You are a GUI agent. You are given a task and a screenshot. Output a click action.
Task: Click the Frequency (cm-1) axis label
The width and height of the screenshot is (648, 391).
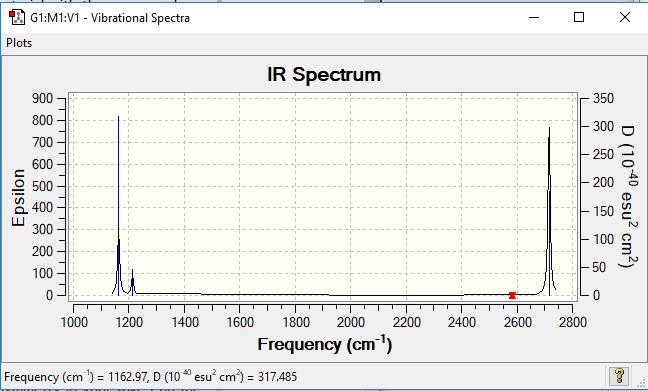[x=324, y=344]
